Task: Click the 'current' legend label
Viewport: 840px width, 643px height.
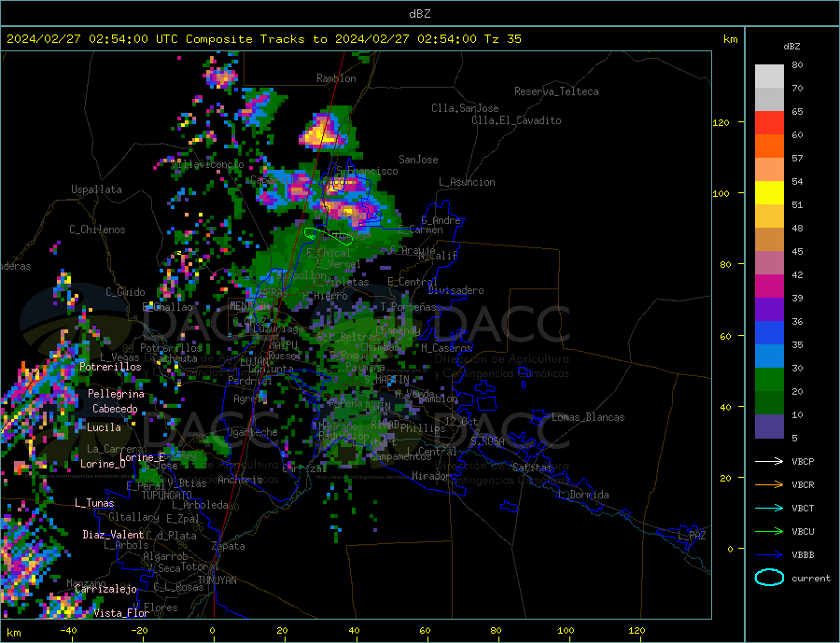Action: coord(811,579)
